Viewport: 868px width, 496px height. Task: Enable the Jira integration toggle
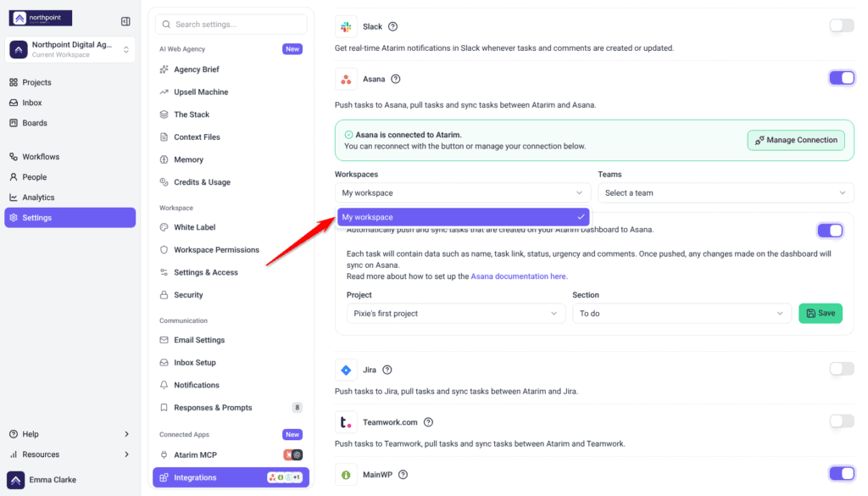[x=842, y=369]
